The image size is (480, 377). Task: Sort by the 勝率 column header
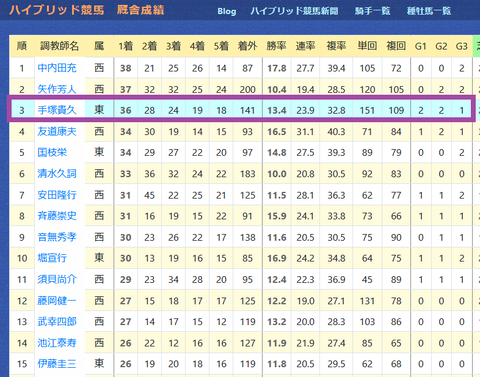point(277,46)
